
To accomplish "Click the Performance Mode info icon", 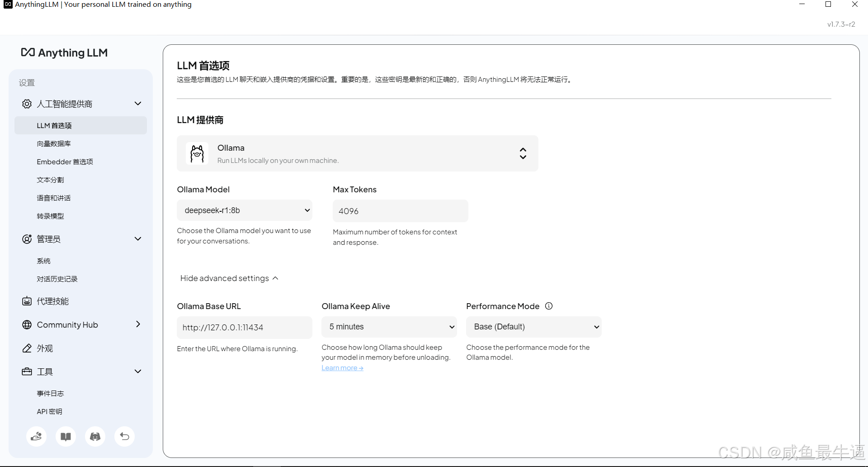I will [x=549, y=306].
